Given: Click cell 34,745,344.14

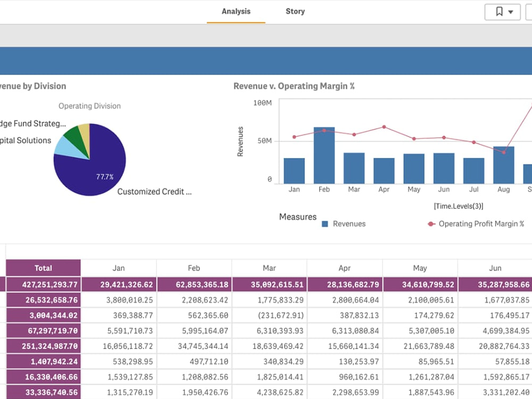Looking at the screenshot, I should click(194, 346).
